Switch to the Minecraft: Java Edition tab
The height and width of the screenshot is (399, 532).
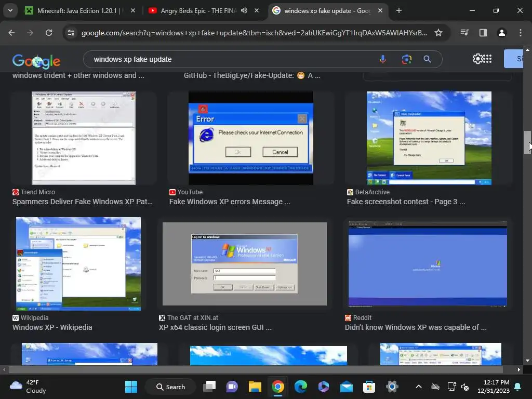click(x=79, y=10)
